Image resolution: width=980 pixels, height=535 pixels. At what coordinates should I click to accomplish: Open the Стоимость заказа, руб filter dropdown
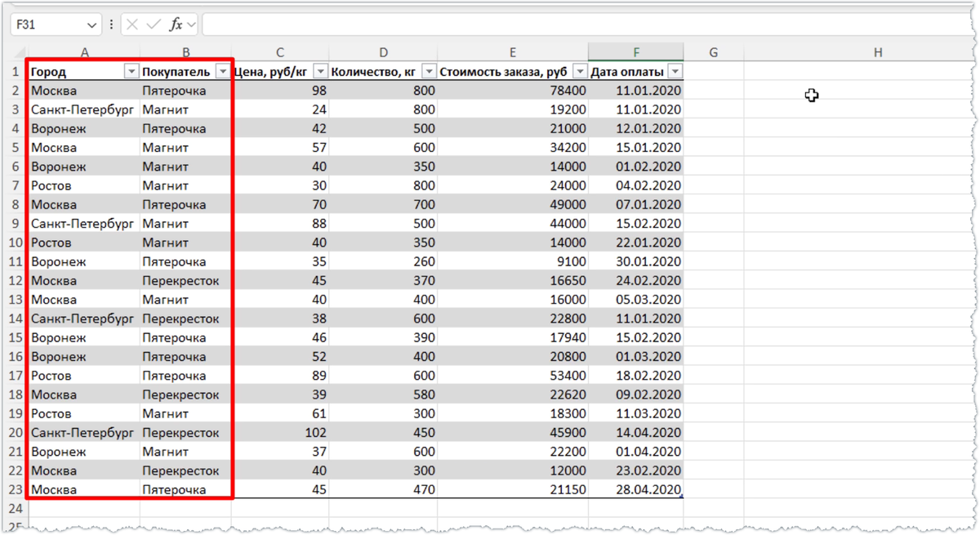coord(580,72)
